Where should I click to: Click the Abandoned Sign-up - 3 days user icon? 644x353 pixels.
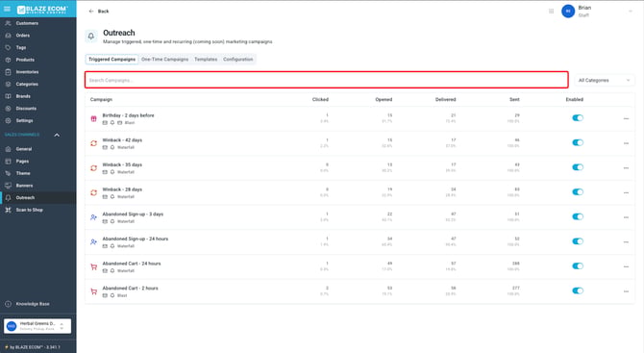click(93, 217)
